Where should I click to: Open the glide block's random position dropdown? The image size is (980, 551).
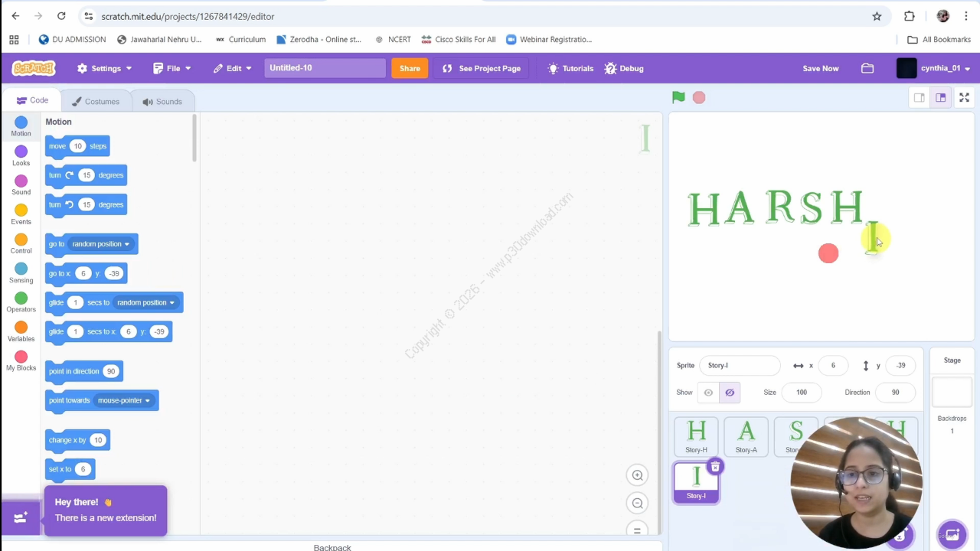[x=145, y=302]
